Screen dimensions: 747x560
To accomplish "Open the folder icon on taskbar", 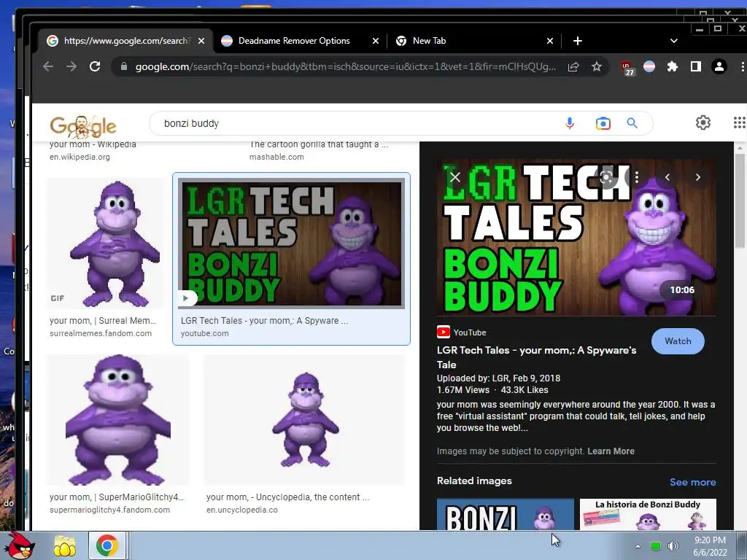I will pyautogui.click(x=65, y=547).
